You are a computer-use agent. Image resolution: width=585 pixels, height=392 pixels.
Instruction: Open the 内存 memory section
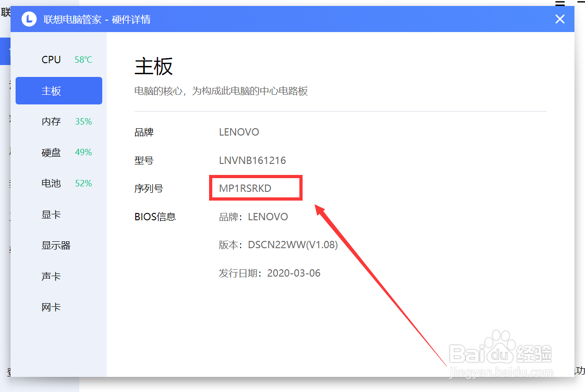click(59, 121)
